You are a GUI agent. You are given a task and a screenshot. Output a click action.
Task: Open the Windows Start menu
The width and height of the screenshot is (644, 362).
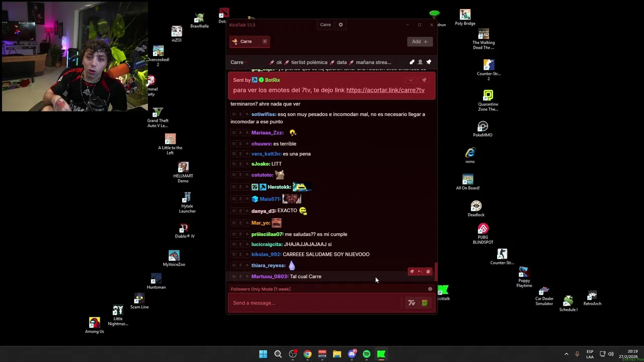pos(263,354)
